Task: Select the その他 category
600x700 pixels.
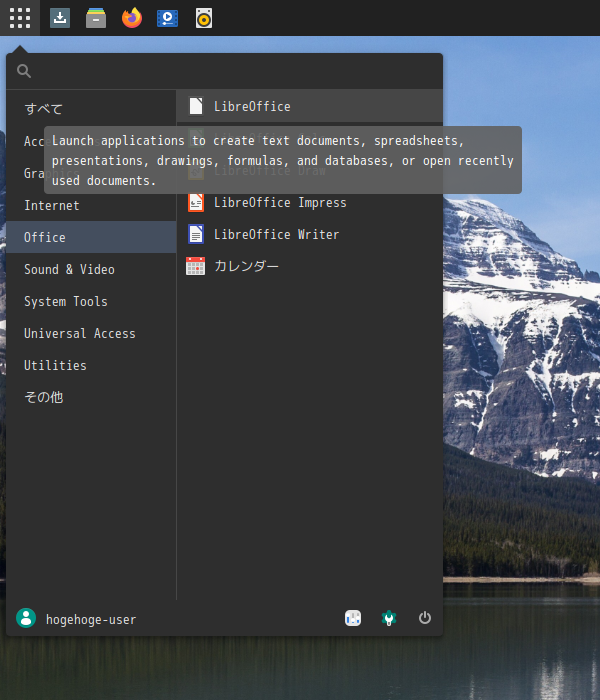Action: (92, 397)
